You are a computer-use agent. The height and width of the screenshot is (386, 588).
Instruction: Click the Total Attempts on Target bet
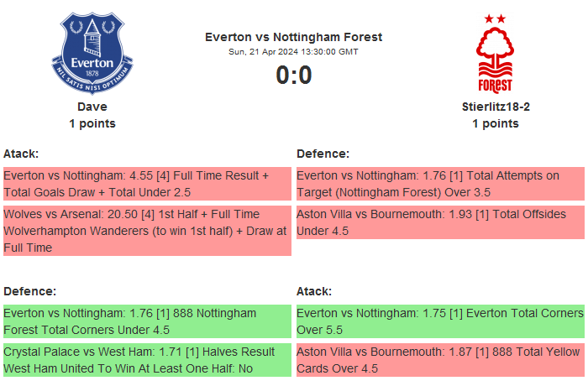coord(439,184)
